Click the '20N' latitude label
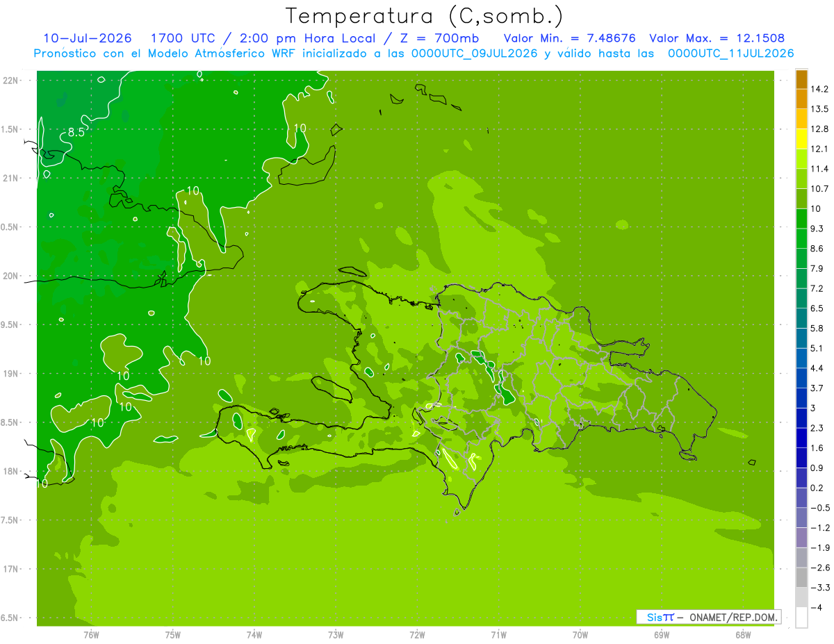The height and width of the screenshot is (644, 834). click(x=11, y=276)
